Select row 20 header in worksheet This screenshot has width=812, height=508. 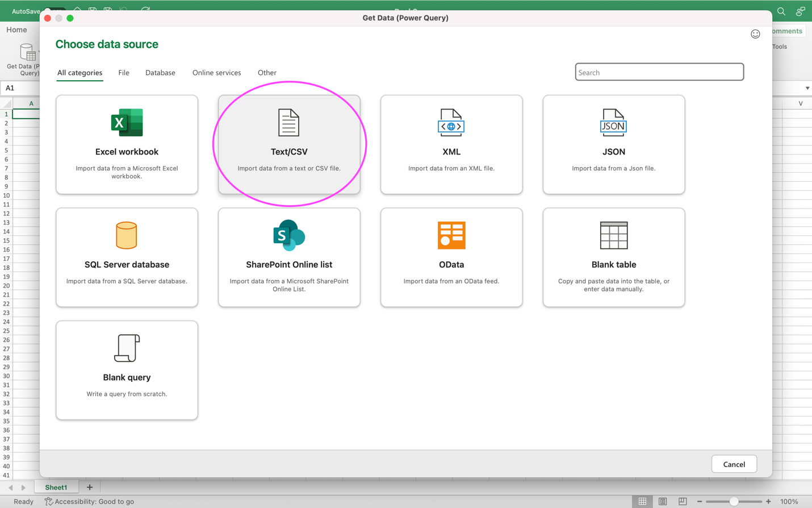coord(6,286)
